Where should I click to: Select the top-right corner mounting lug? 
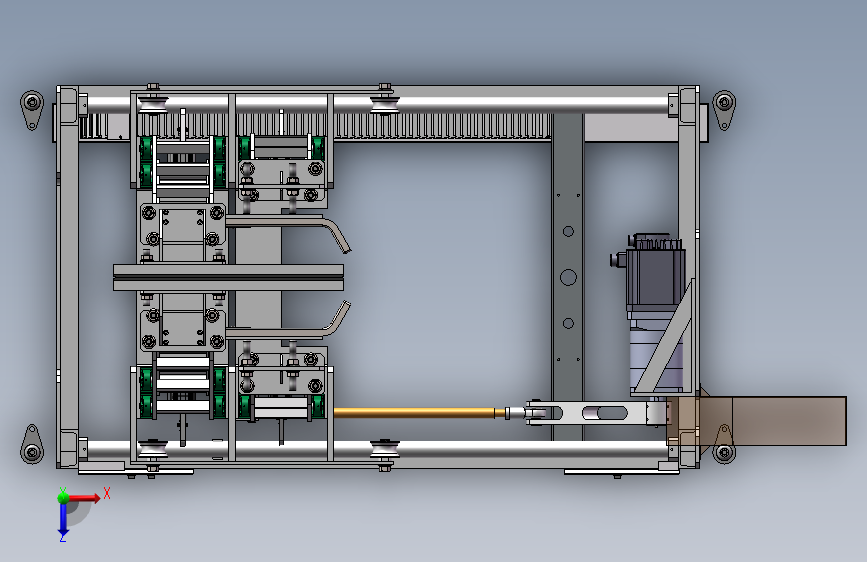[x=724, y=110]
